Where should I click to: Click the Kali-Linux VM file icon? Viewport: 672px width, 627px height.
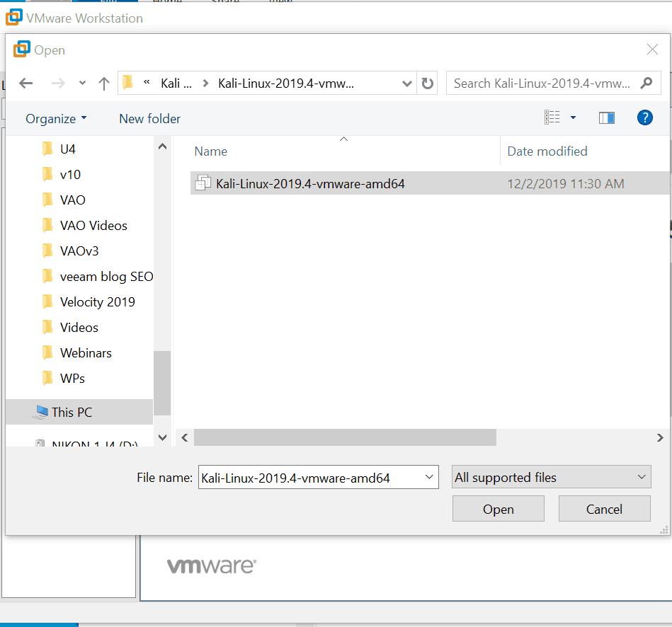[203, 183]
